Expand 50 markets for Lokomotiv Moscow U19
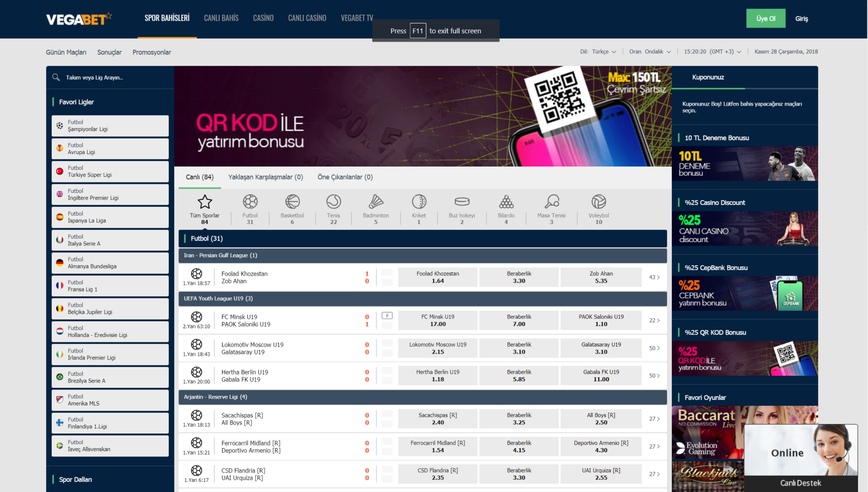 [654, 348]
